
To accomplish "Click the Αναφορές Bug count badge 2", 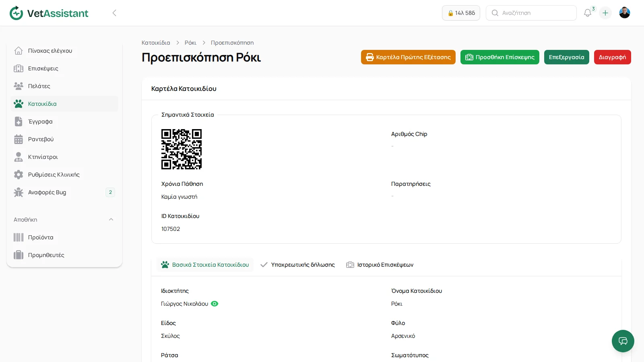I will 110,192.
